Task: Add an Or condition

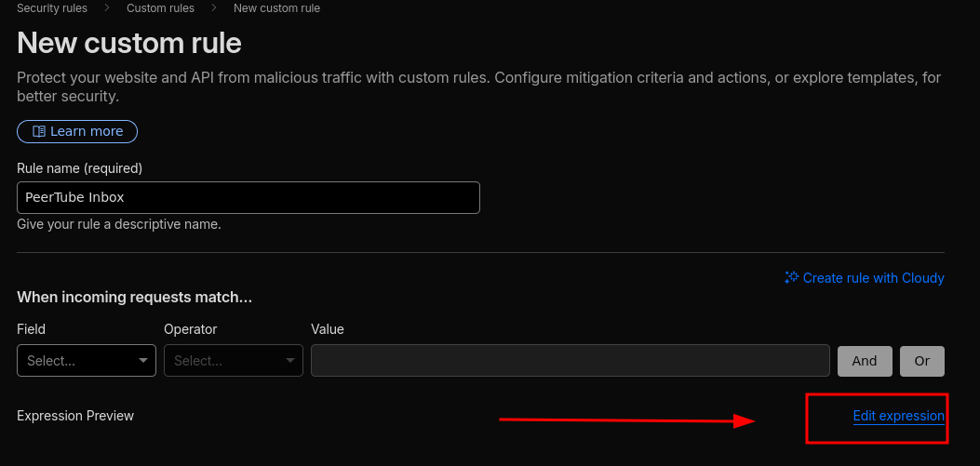Action: [x=922, y=361]
